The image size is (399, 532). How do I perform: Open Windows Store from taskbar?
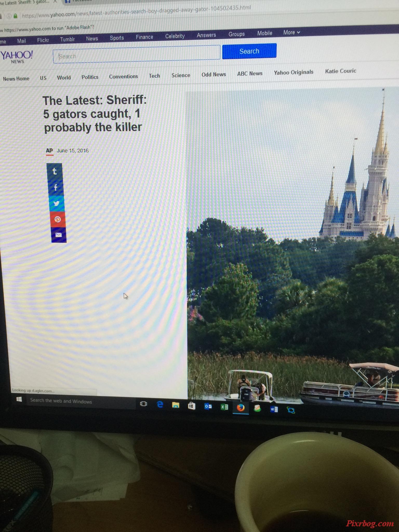pos(192,406)
